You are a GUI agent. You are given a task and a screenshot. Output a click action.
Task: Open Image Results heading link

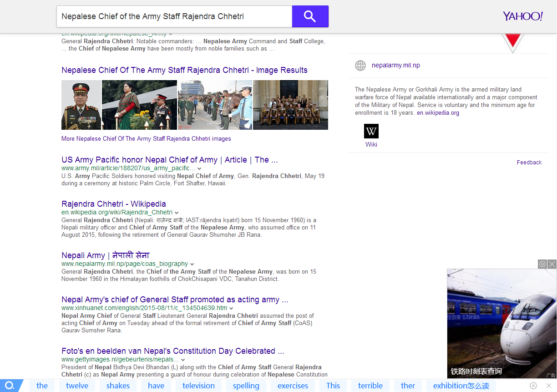[184, 70]
